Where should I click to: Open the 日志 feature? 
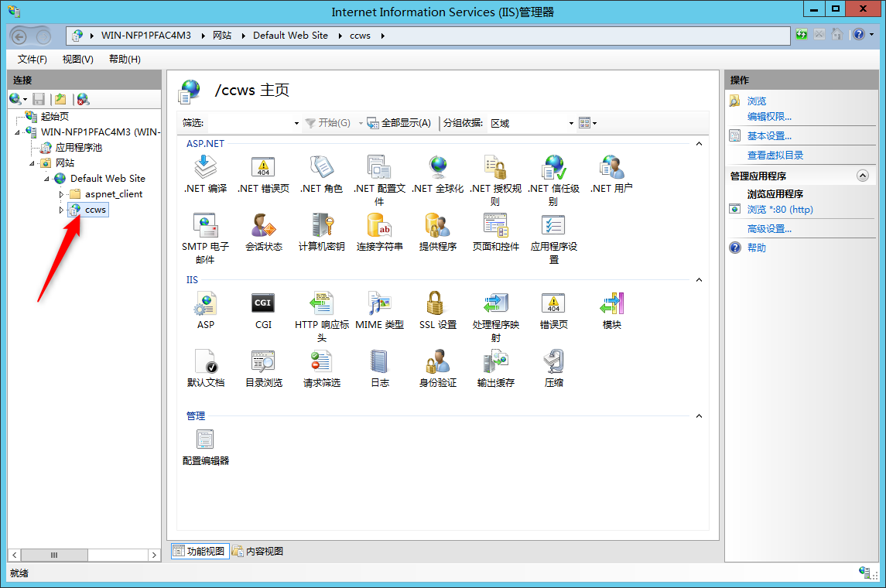coord(379,368)
